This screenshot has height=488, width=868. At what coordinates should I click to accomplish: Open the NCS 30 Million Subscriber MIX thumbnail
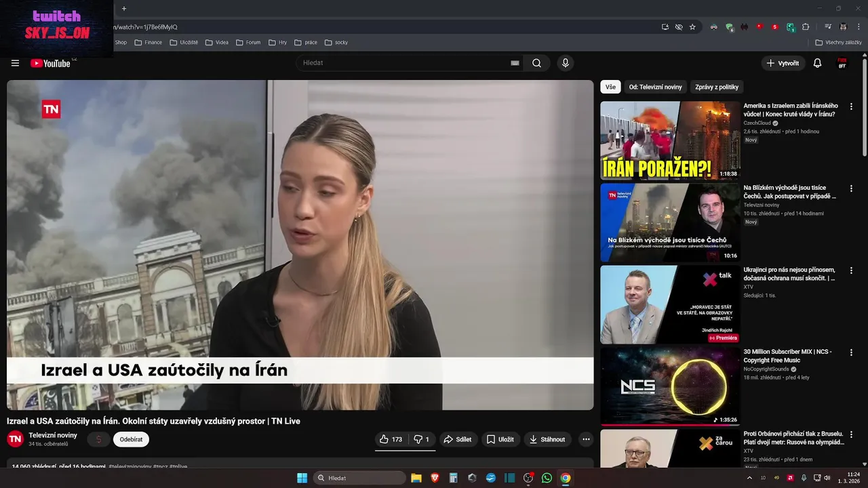[x=670, y=386]
